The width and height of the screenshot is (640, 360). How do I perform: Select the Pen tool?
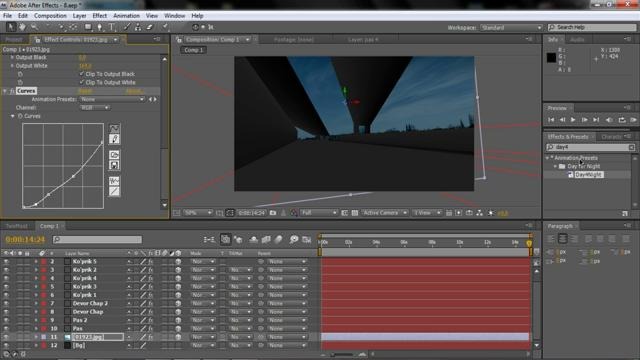(x=100, y=27)
